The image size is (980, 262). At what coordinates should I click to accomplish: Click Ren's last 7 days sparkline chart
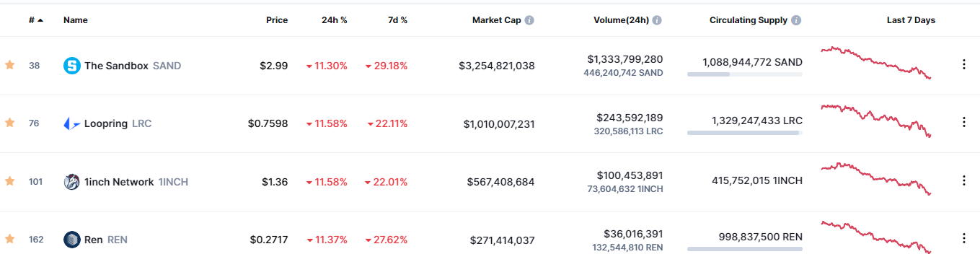[876, 237]
